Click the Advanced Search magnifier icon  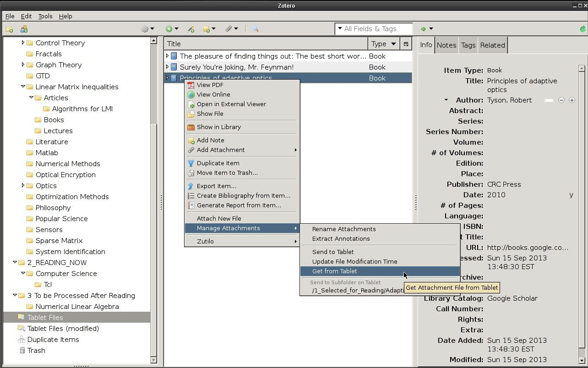click(x=255, y=29)
